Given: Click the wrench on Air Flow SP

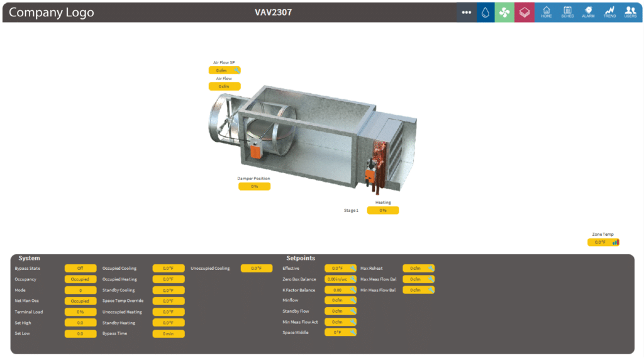Looking at the screenshot, I should pyautogui.click(x=236, y=70).
